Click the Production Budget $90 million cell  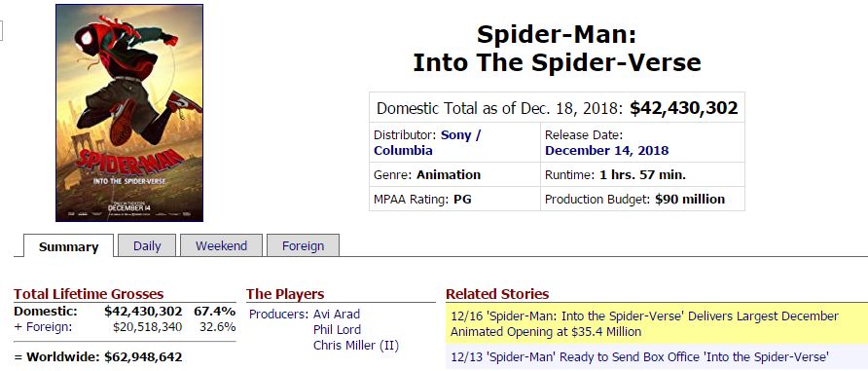coord(642,199)
